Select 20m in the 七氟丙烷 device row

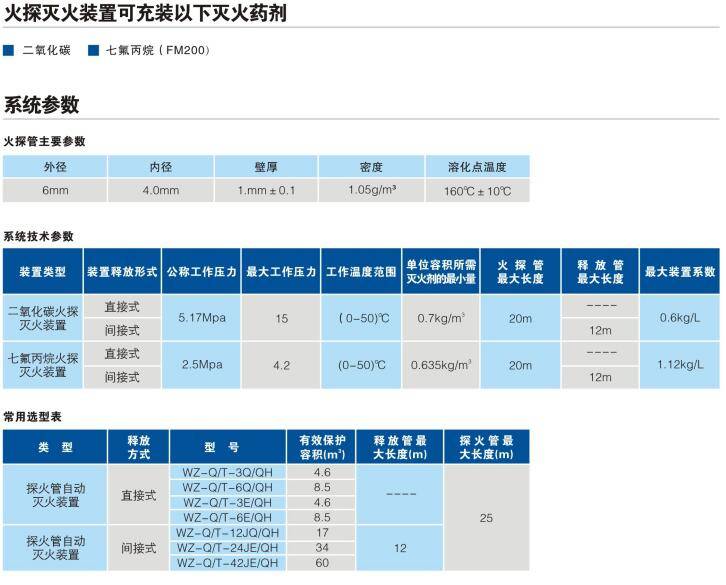click(x=520, y=365)
